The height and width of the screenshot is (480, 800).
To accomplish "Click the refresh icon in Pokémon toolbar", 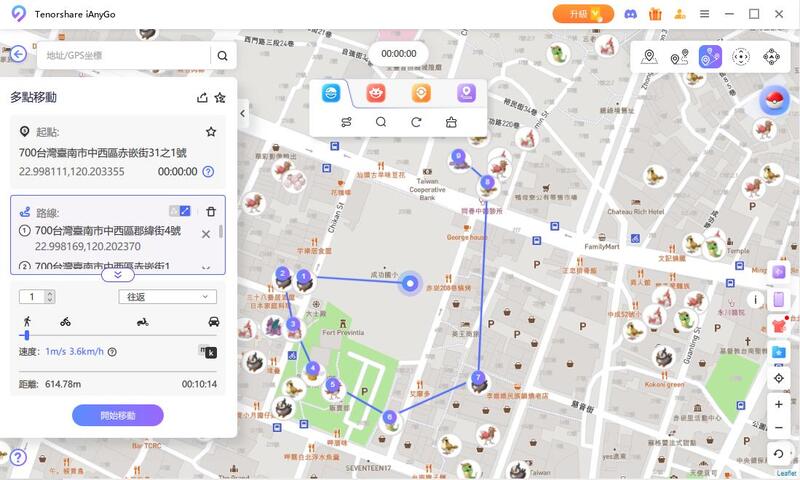I will click(x=416, y=122).
